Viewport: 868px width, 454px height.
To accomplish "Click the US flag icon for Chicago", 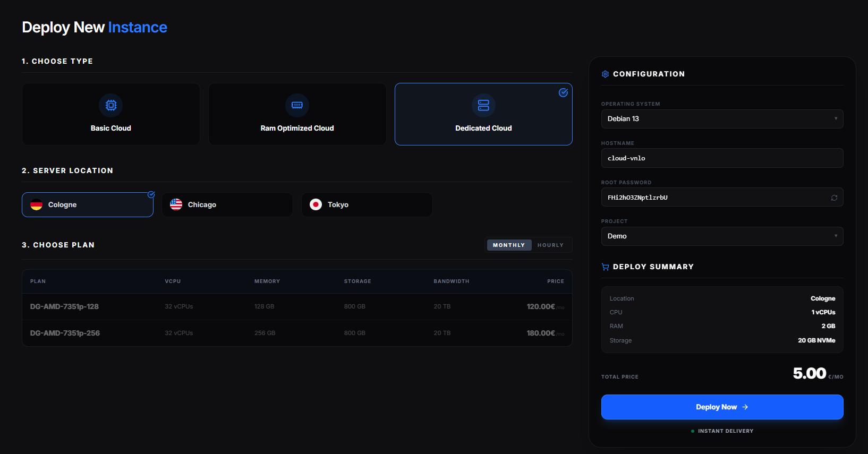I will coord(176,204).
